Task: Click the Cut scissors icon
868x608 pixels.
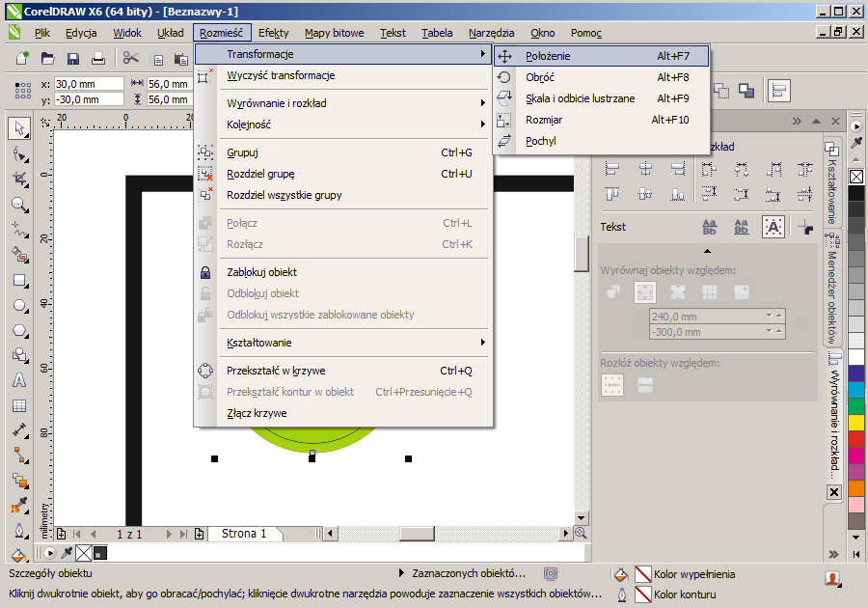Action: (x=130, y=58)
